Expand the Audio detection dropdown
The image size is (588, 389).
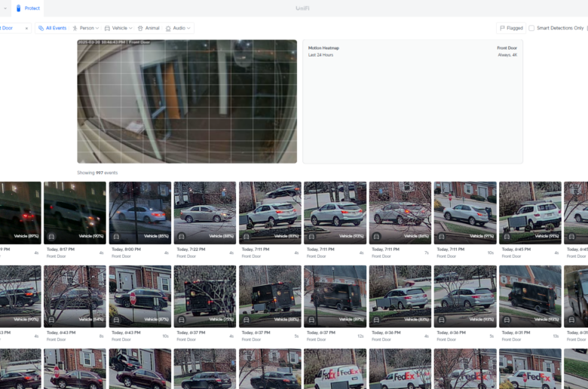pos(178,28)
